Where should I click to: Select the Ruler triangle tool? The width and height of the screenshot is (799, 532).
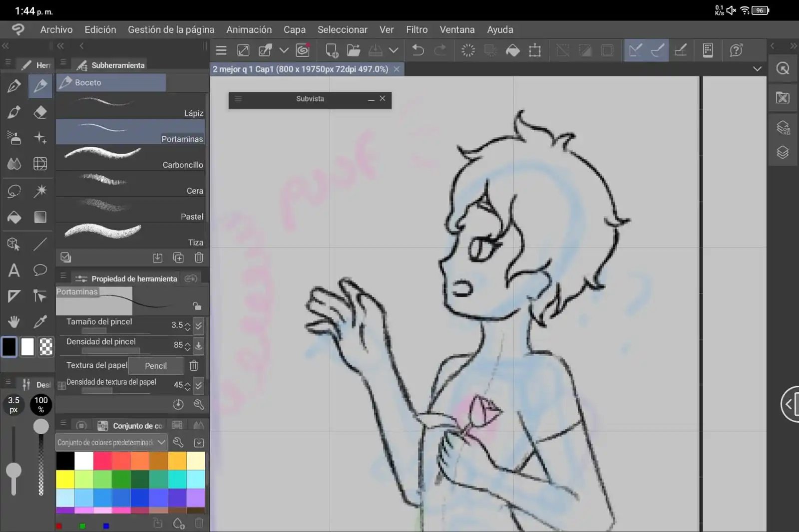[14, 296]
